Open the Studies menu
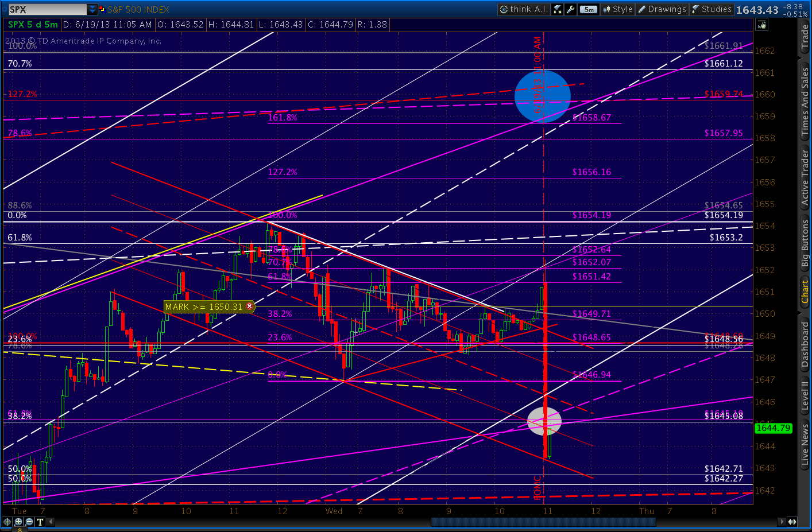 pos(712,9)
